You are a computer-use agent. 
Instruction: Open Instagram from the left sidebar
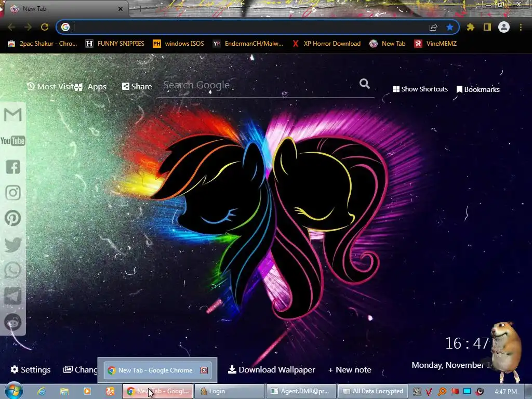click(13, 193)
